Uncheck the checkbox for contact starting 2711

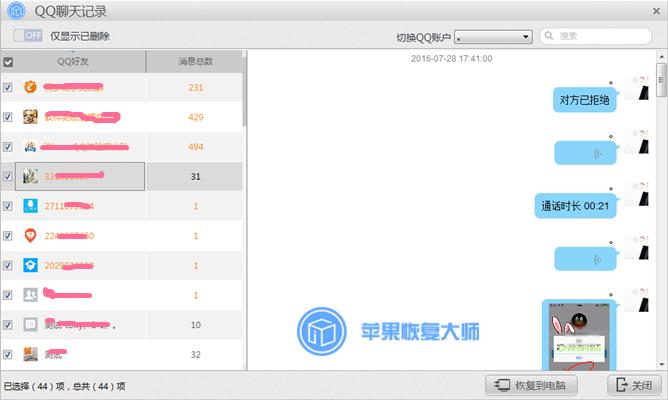[8, 206]
